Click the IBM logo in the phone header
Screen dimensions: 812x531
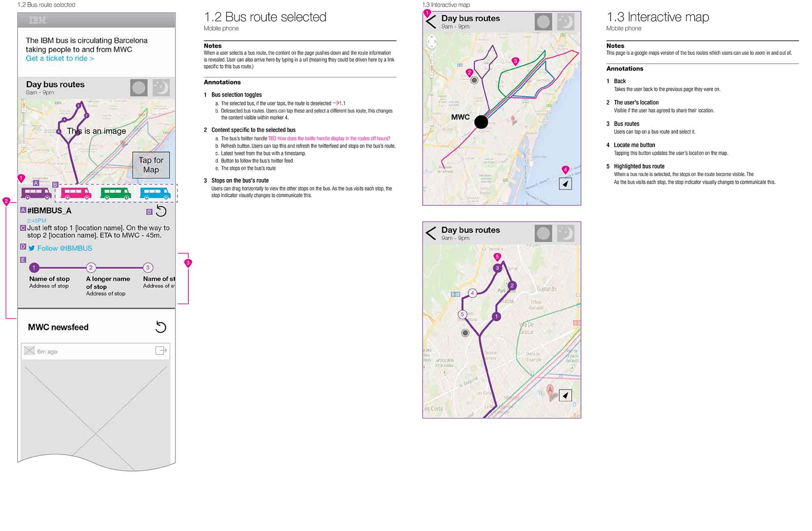click(x=38, y=20)
